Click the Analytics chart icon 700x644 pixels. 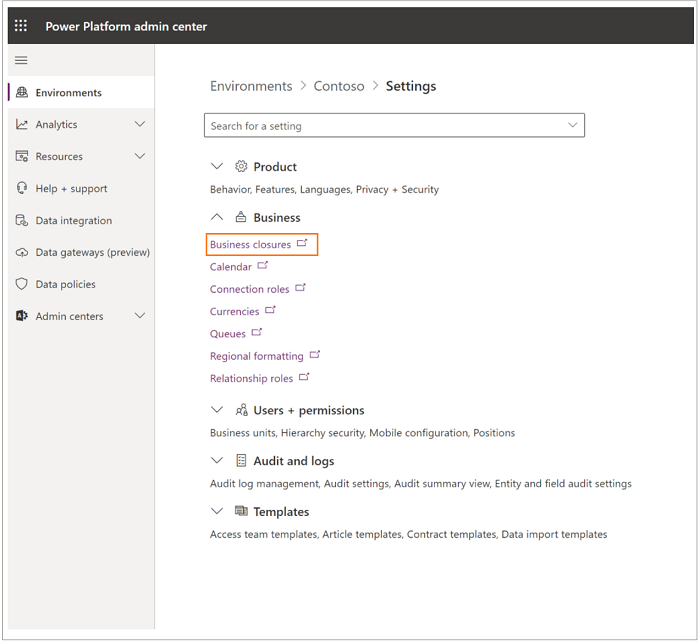click(x=21, y=124)
